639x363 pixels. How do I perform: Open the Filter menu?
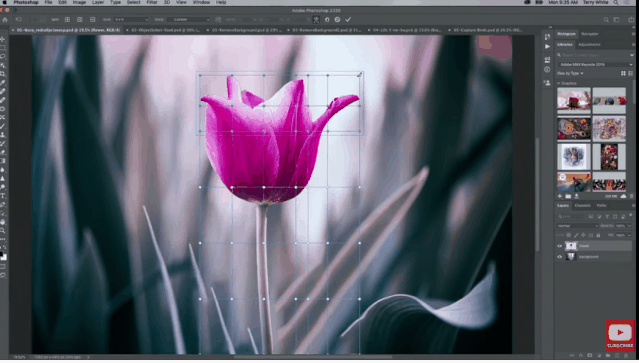point(152,2)
